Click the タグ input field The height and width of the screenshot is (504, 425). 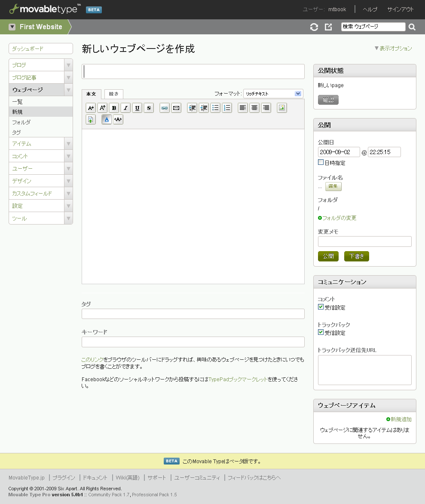pyautogui.click(x=193, y=314)
